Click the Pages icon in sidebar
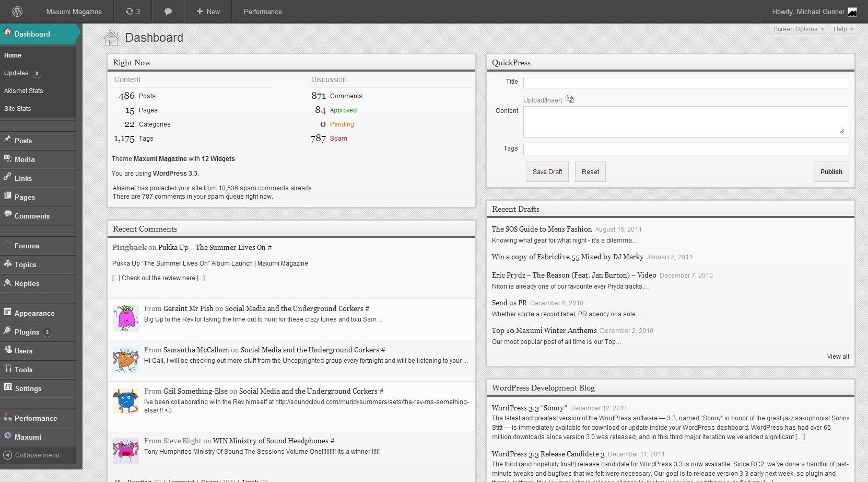The image size is (868, 482). pyautogui.click(x=7, y=196)
